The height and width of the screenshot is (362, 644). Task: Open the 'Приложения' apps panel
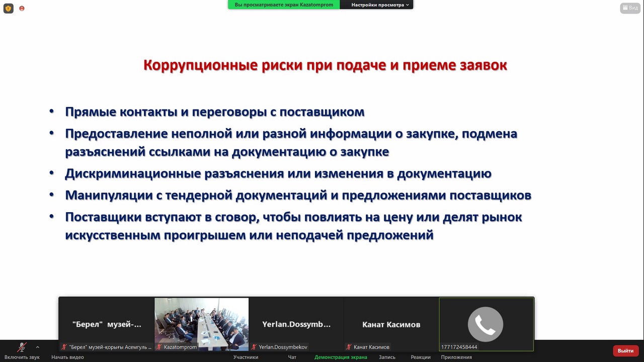click(456, 357)
